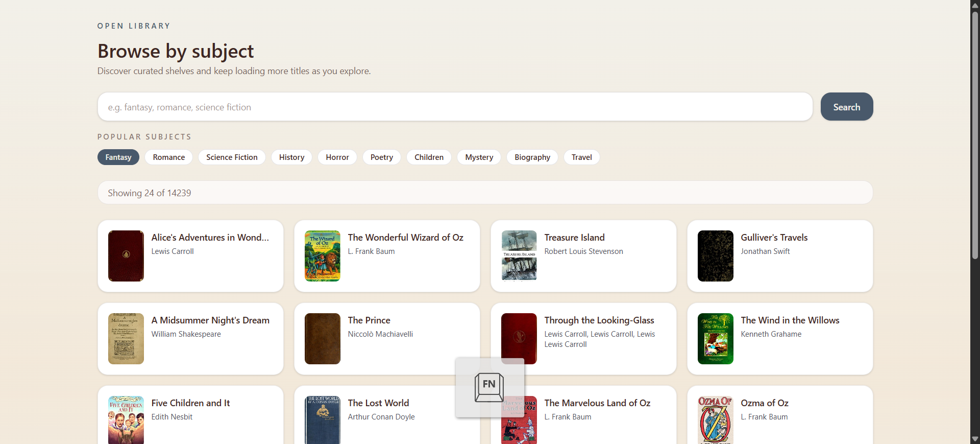Click author name Edith Nesbit

[x=172, y=417]
